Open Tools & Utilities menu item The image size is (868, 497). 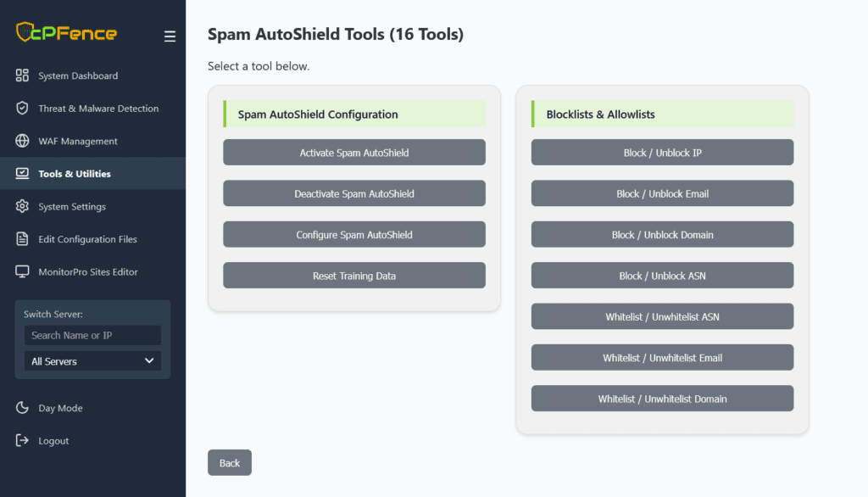[75, 174]
